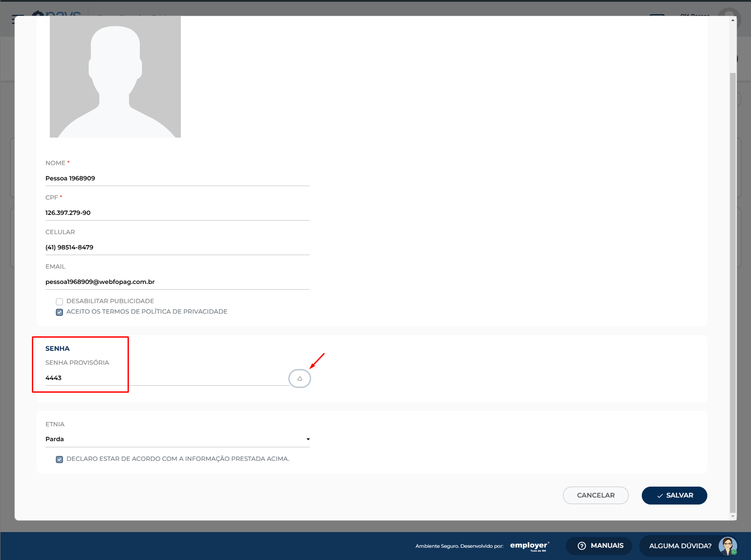Screen dimensions: 751x560
Task: Click the scrollbar down arrow
Action: pos(733,516)
